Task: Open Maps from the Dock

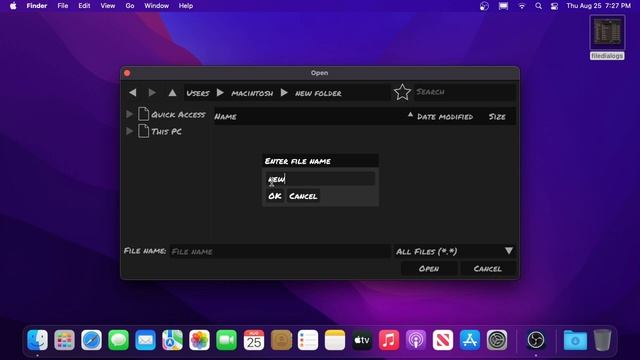Action: coord(172,340)
